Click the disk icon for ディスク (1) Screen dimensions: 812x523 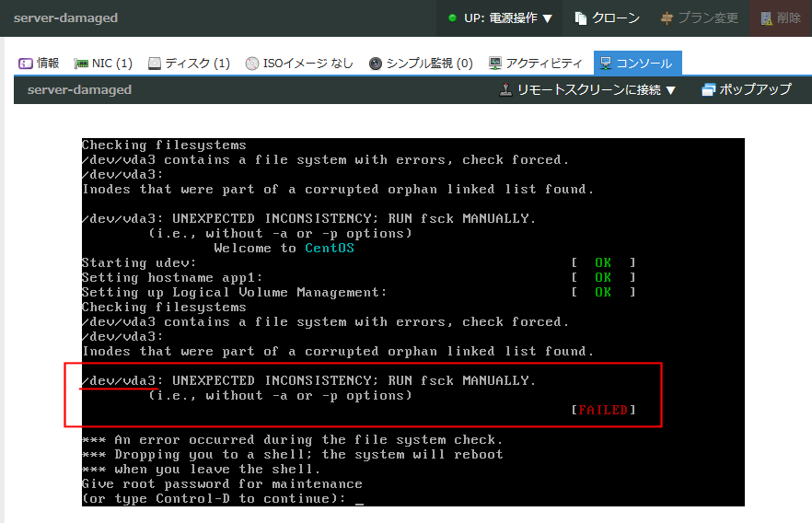tap(155, 64)
